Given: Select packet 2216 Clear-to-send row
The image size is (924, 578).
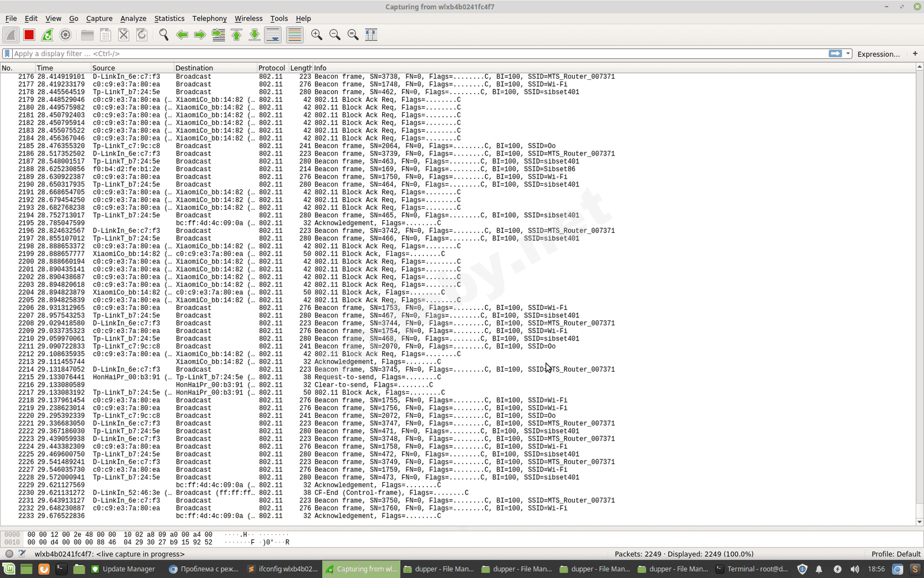Looking at the screenshot, I should click(x=458, y=385).
